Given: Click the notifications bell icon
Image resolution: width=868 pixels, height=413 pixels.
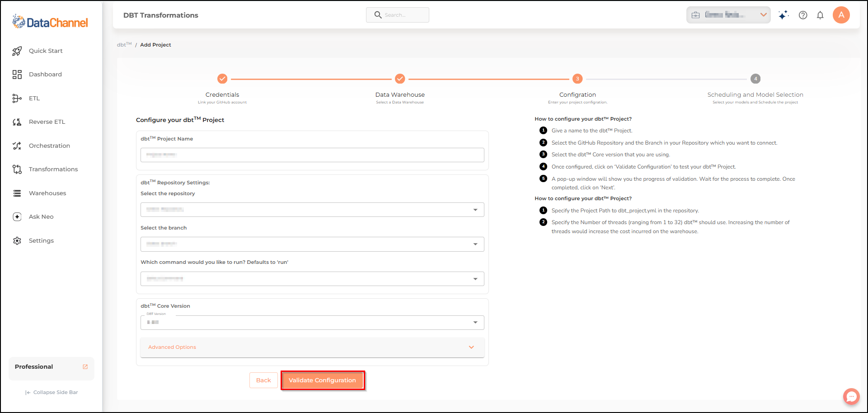Looking at the screenshot, I should tap(820, 15).
